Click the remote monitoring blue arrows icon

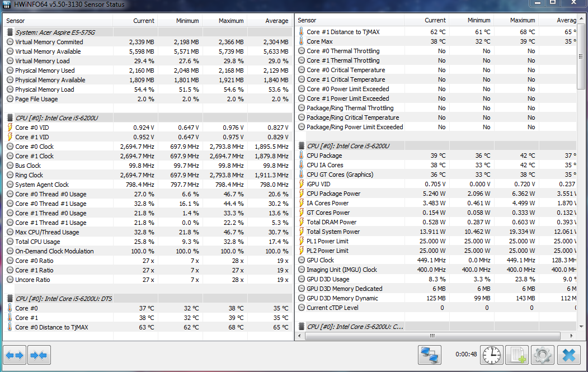430,355
